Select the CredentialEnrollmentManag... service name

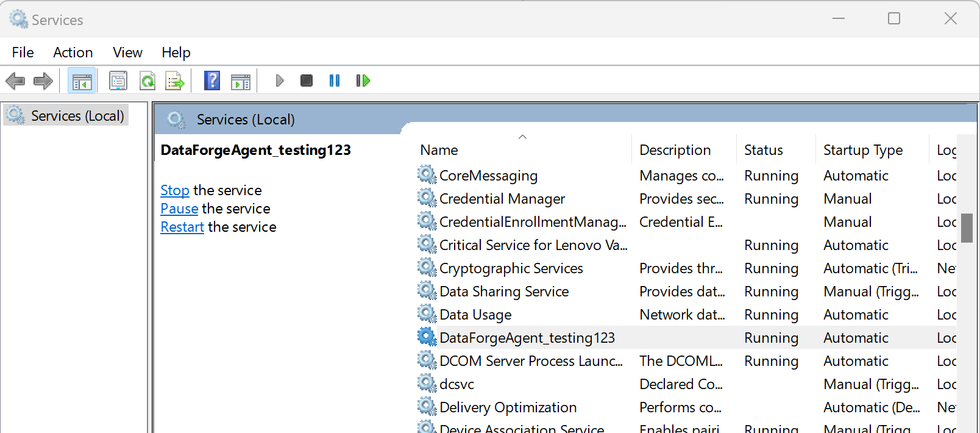[x=533, y=222]
